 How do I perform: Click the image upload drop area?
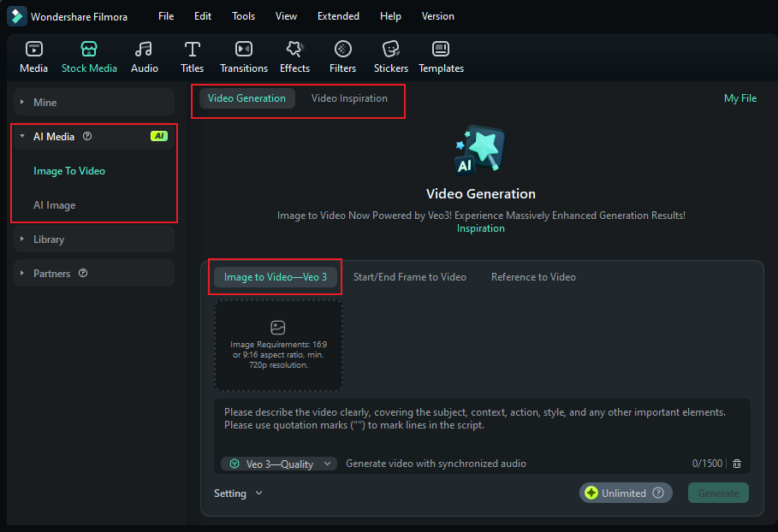278,346
